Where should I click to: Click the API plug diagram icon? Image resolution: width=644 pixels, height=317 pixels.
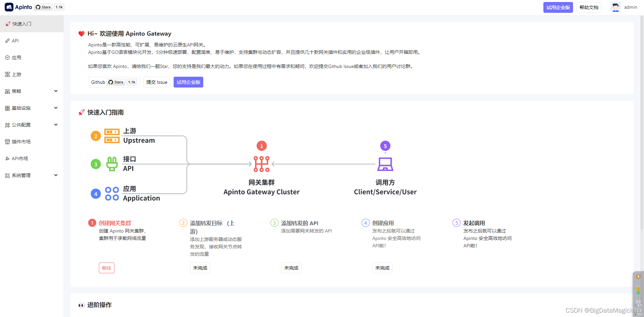(112, 164)
